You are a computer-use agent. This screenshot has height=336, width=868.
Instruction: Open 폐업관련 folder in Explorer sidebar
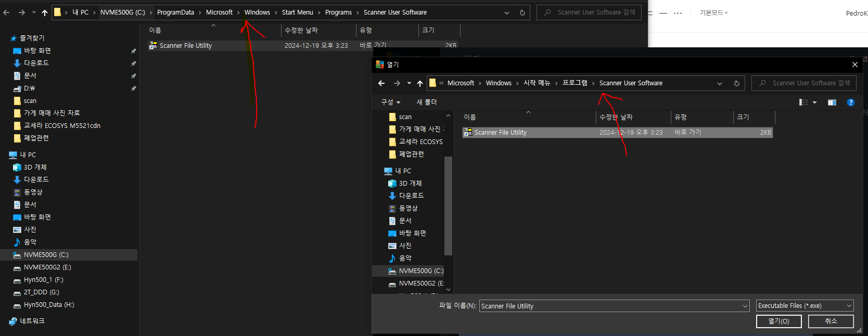point(36,138)
